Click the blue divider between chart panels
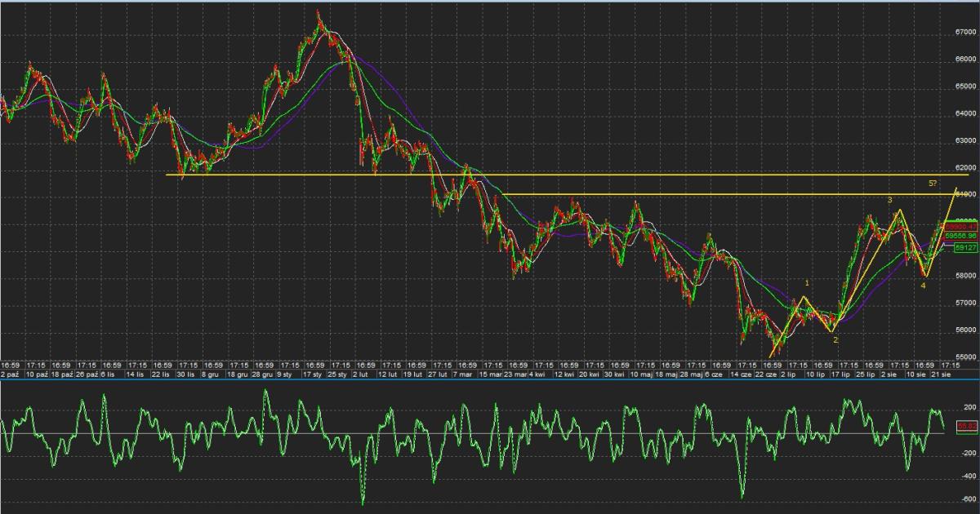The height and width of the screenshot is (514, 980). coord(490,379)
